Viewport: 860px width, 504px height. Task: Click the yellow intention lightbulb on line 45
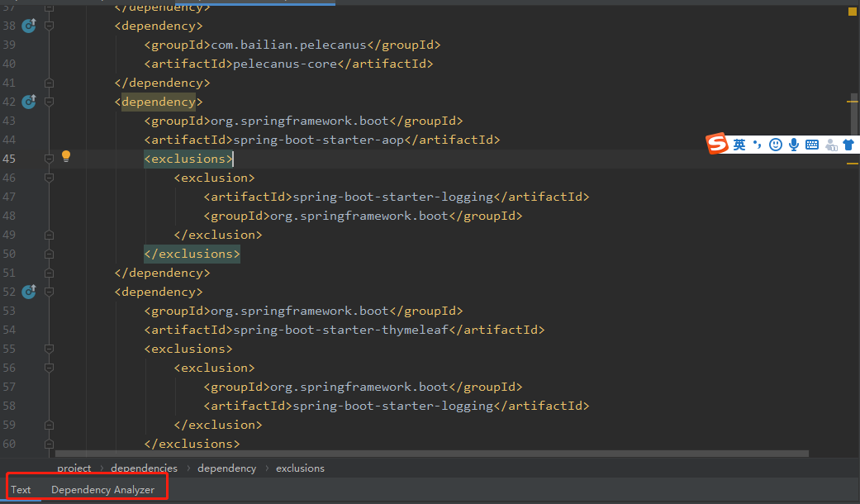point(66,156)
